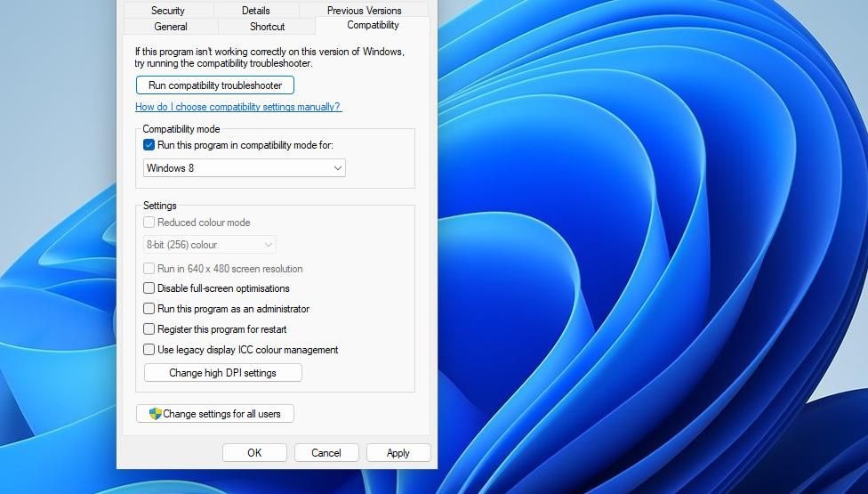
Task: Tick Run this program as an administrator
Action: tap(149, 309)
